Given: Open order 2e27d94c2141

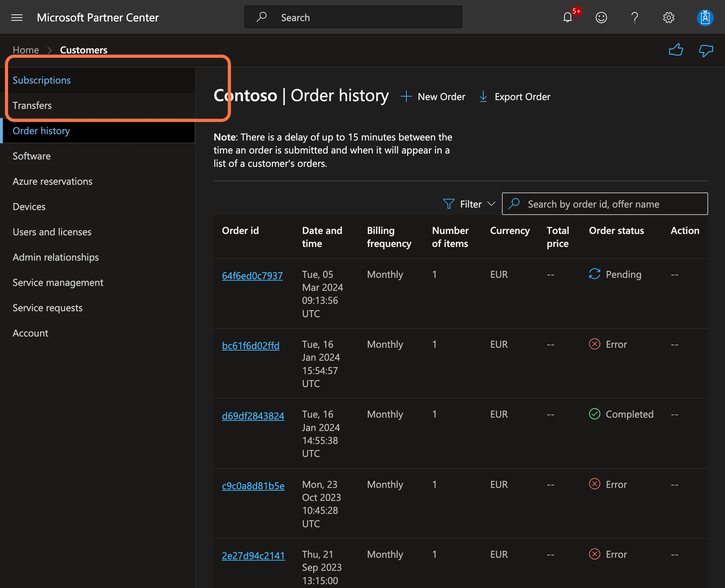Looking at the screenshot, I should [x=253, y=556].
